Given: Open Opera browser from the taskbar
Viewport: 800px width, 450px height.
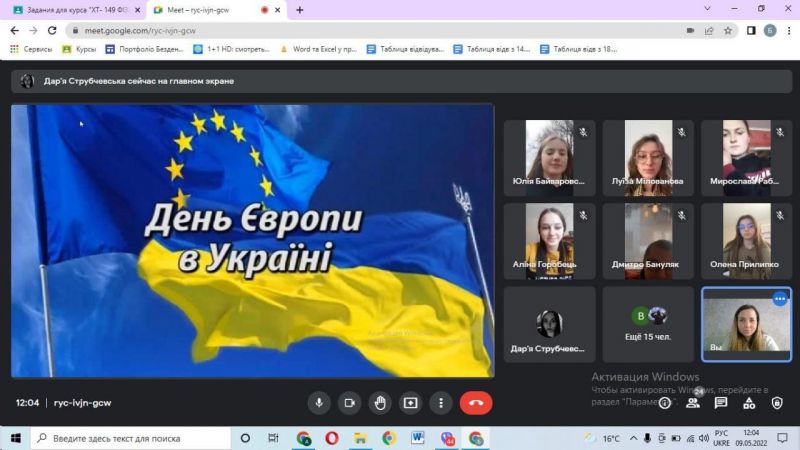Looking at the screenshot, I should pos(332,438).
